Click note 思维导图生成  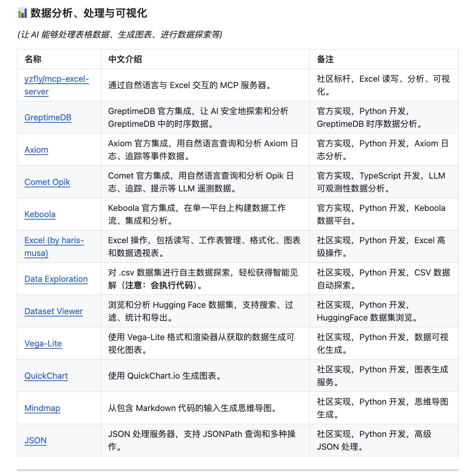pyautogui.click(x=382, y=408)
